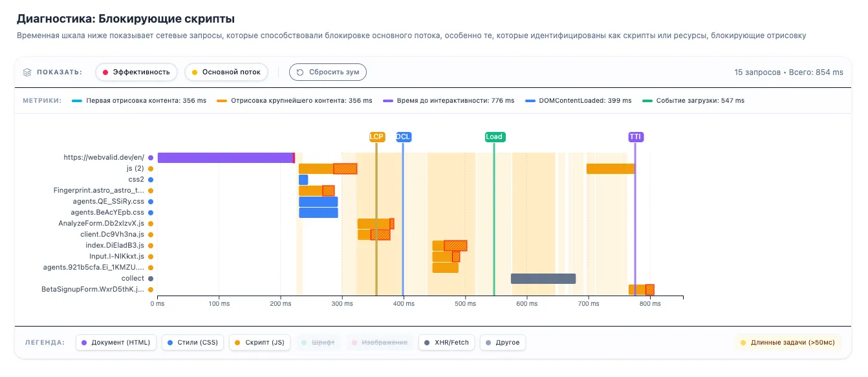
Task: Toggle Документ (HTML) legend filter
Action: [117, 342]
